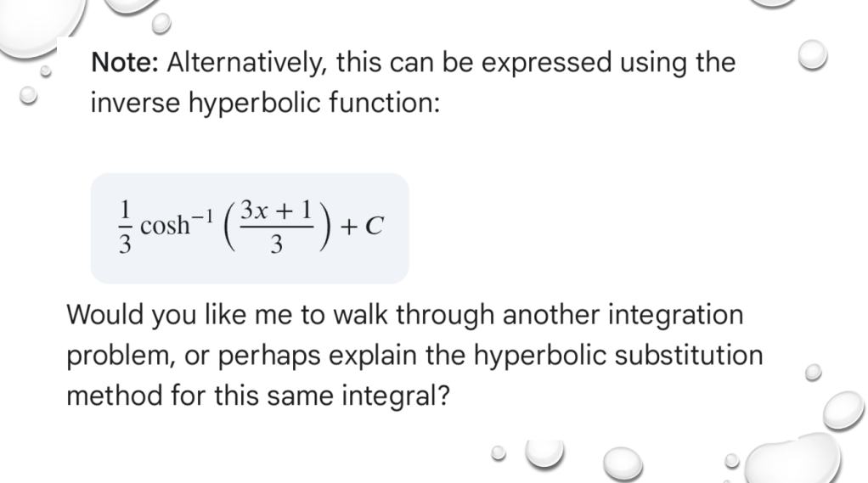The width and height of the screenshot is (868, 483).
Task: Click the "3x + 1" numerator
Action: 276,209
